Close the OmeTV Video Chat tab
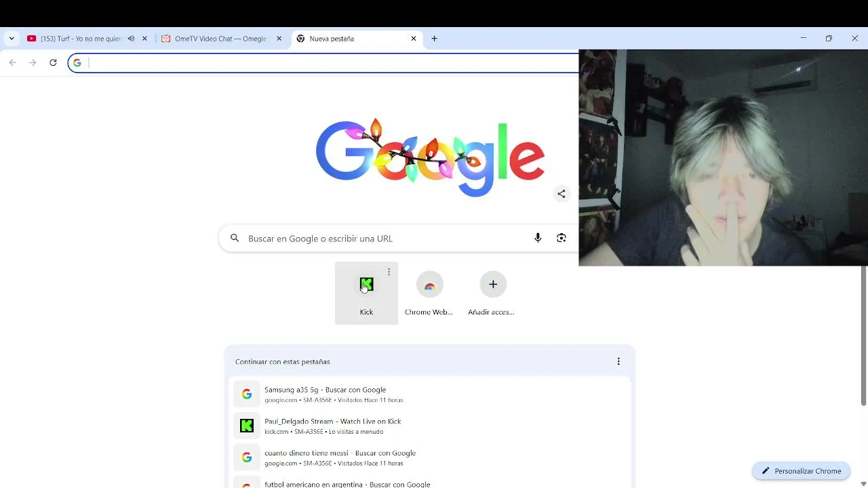 pyautogui.click(x=279, y=39)
